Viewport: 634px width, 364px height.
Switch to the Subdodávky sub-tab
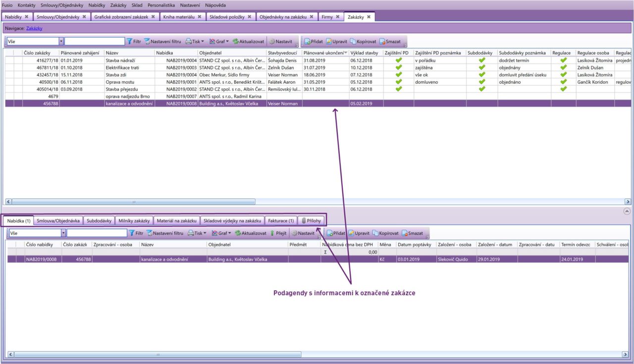99,221
